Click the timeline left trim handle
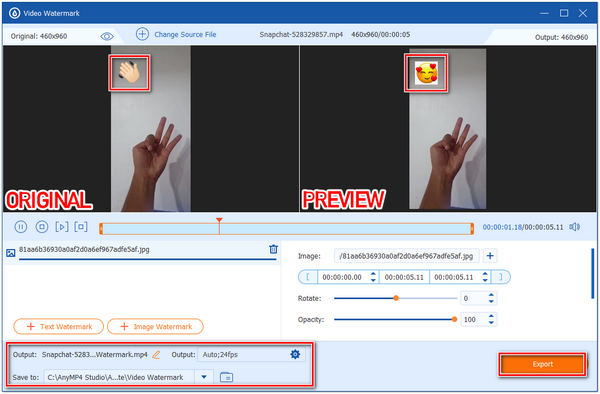This screenshot has height=394, width=600. click(101, 229)
